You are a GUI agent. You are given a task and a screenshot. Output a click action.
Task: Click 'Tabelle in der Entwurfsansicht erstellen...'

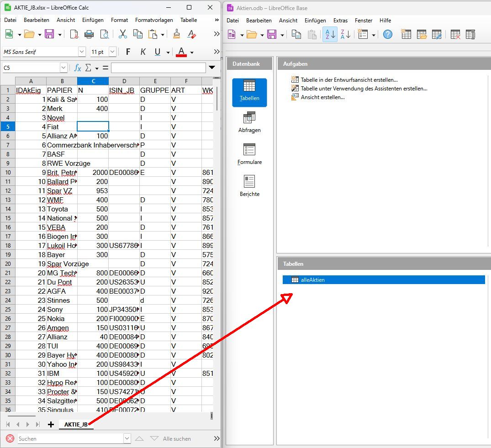pyautogui.click(x=349, y=80)
